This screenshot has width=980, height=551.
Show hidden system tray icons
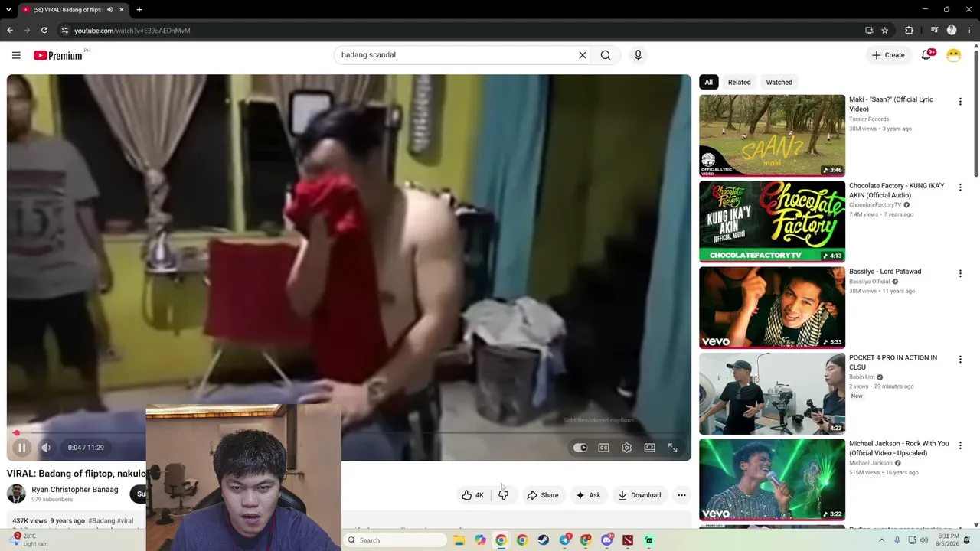click(x=881, y=540)
